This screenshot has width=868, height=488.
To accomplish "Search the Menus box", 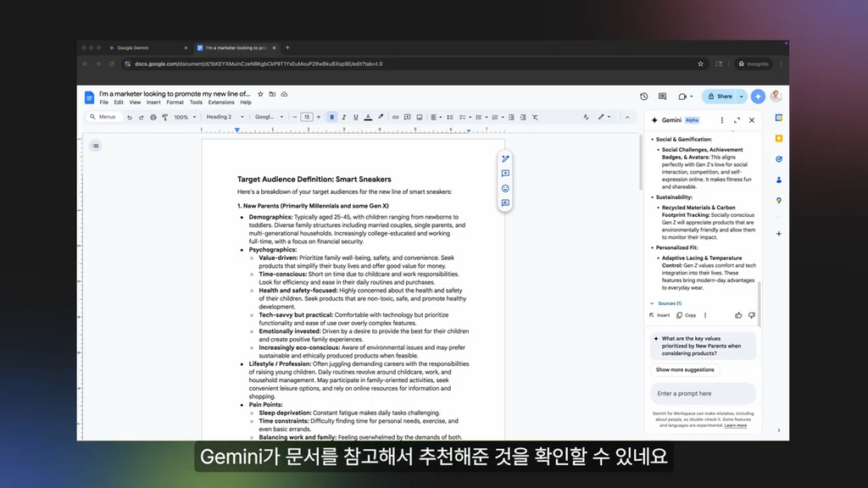I will click(x=103, y=117).
